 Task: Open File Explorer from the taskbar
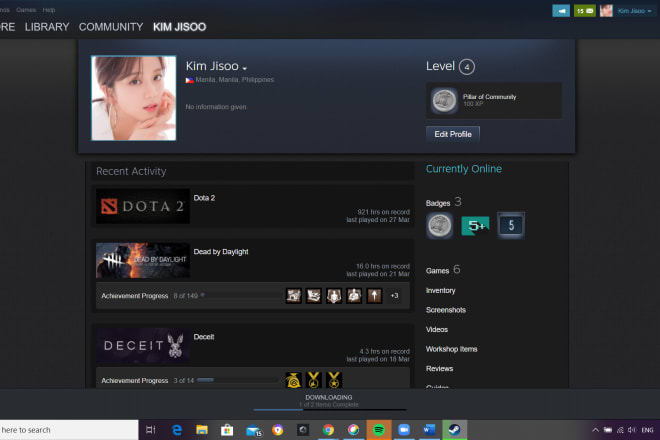pos(202,430)
